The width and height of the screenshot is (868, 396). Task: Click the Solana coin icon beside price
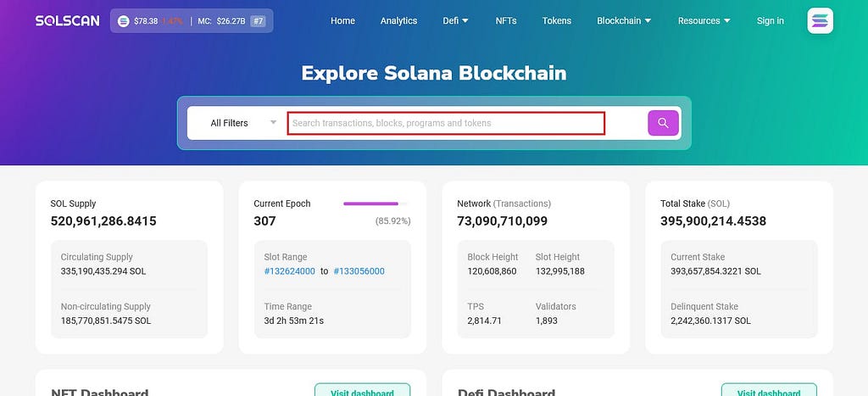click(124, 21)
